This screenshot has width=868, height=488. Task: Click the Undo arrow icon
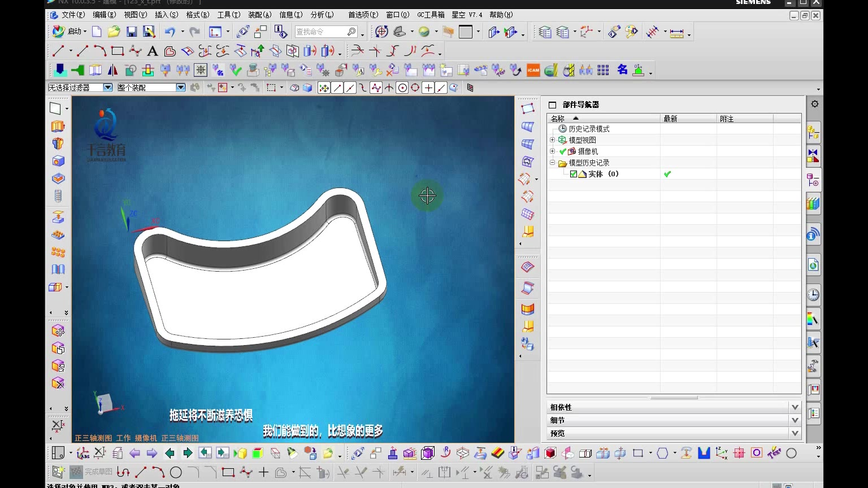coord(170,32)
